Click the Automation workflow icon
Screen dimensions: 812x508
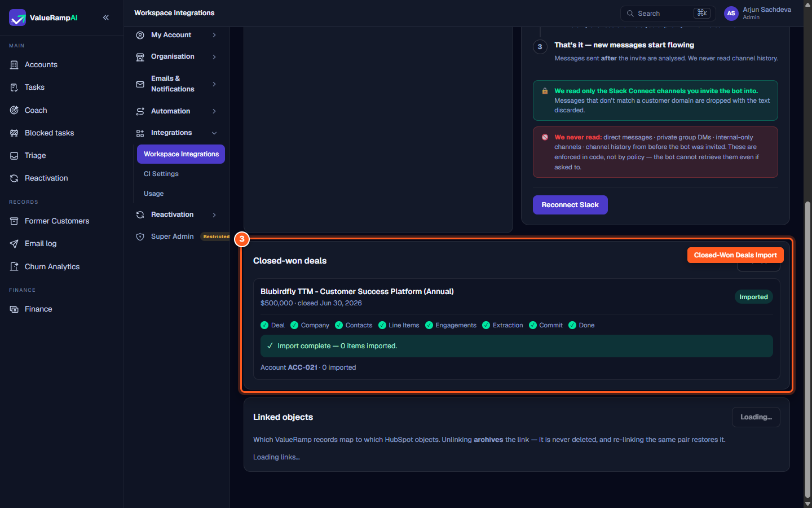click(140, 111)
